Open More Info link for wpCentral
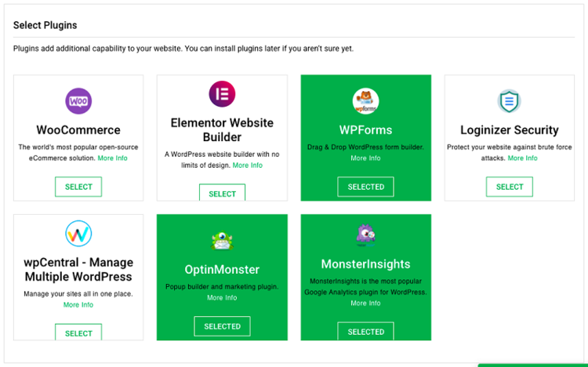The height and width of the screenshot is (367, 588). [x=78, y=305]
